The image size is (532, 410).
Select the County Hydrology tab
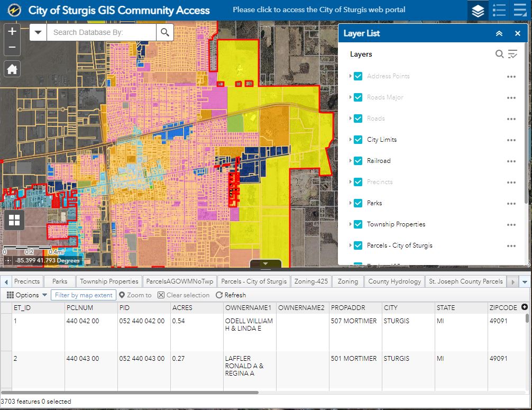point(395,281)
